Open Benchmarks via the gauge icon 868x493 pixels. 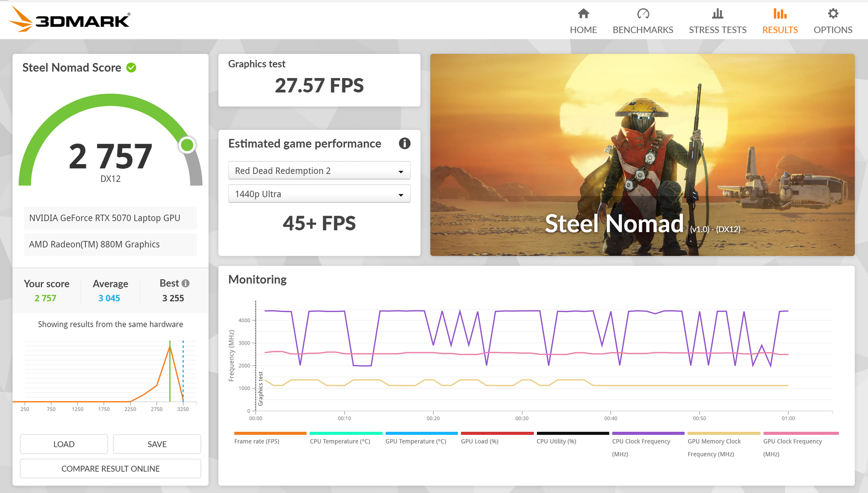pyautogui.click(x=643, y=14)
